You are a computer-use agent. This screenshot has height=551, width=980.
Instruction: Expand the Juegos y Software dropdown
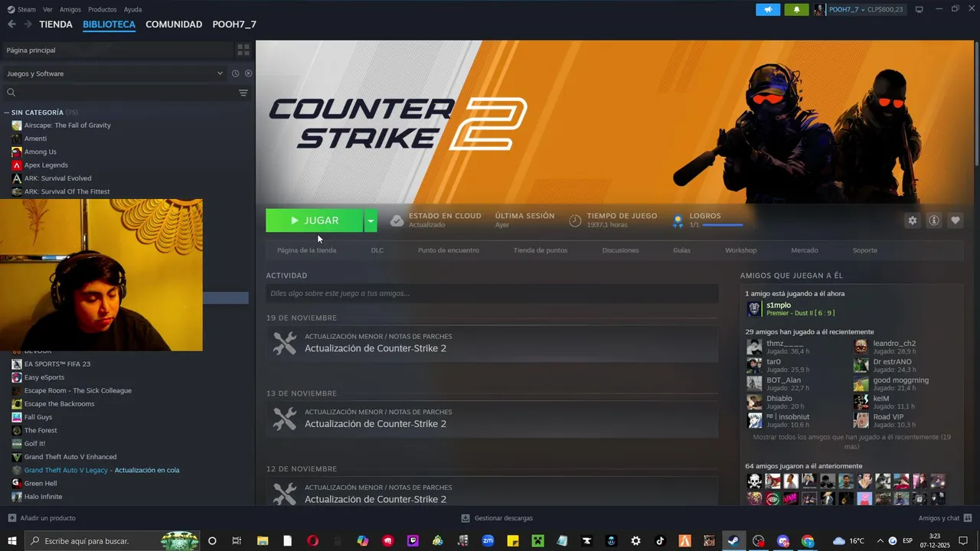tap(220, 73)
